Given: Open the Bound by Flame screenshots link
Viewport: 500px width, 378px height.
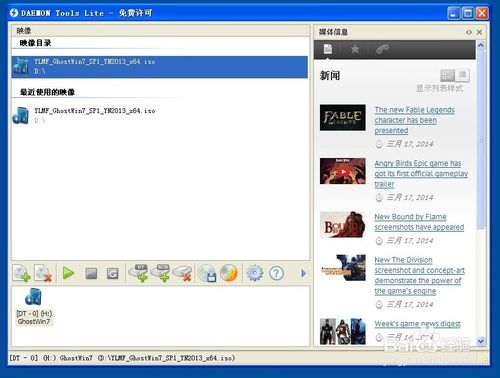Looking at the screenshot, I should click(419, 222).
